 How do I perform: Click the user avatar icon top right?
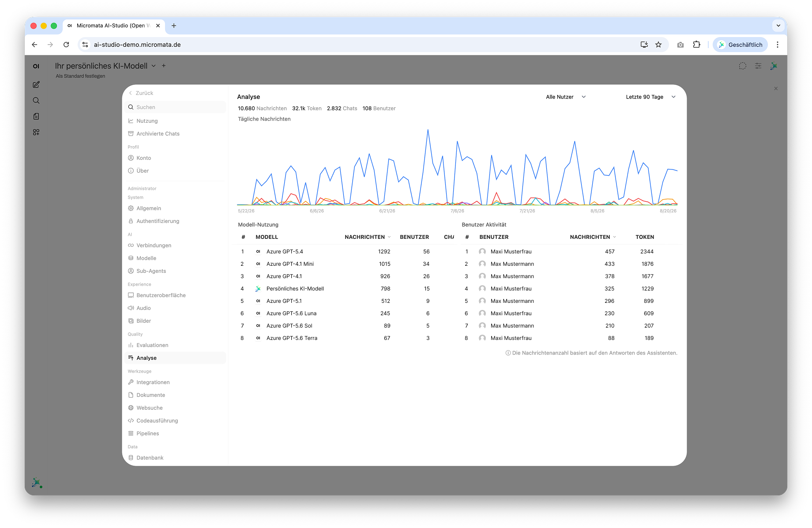coord(774,66)
